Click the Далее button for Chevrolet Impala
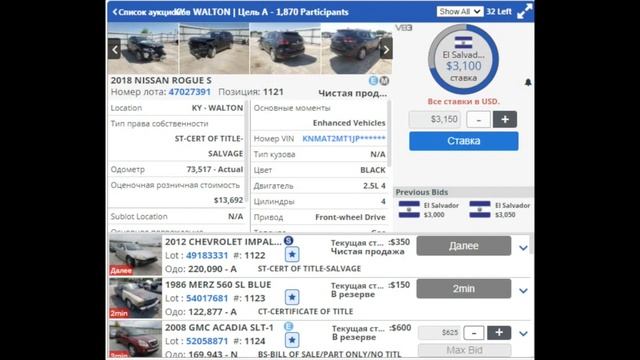This screenshot has height=360, width=640. (x=464, y=246)
